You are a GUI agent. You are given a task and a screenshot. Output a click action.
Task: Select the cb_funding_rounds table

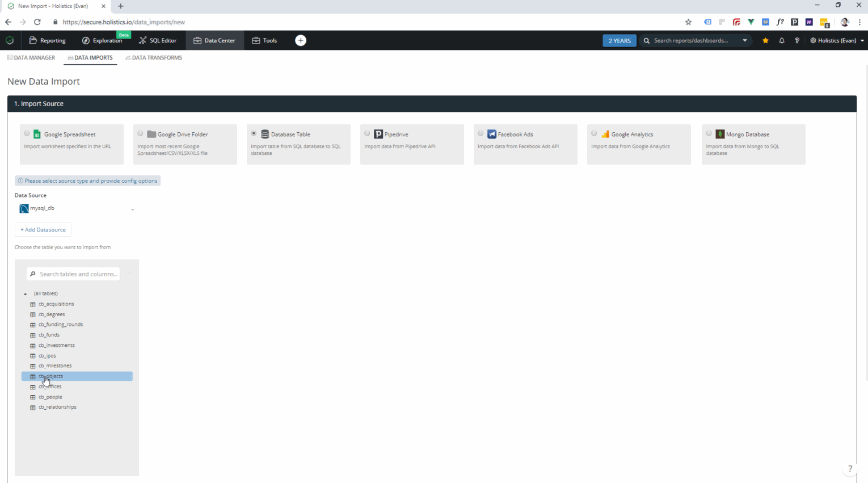[x=61, y=325]
